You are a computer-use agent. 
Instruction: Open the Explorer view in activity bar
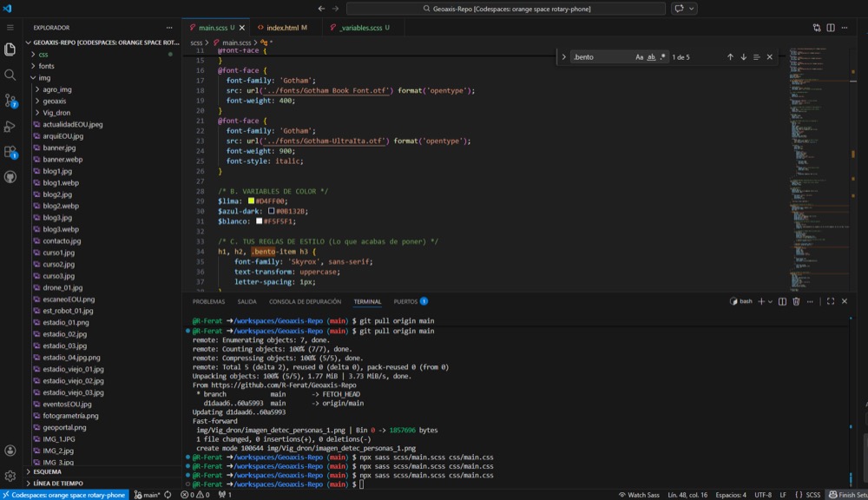click(x=10, y=49)
